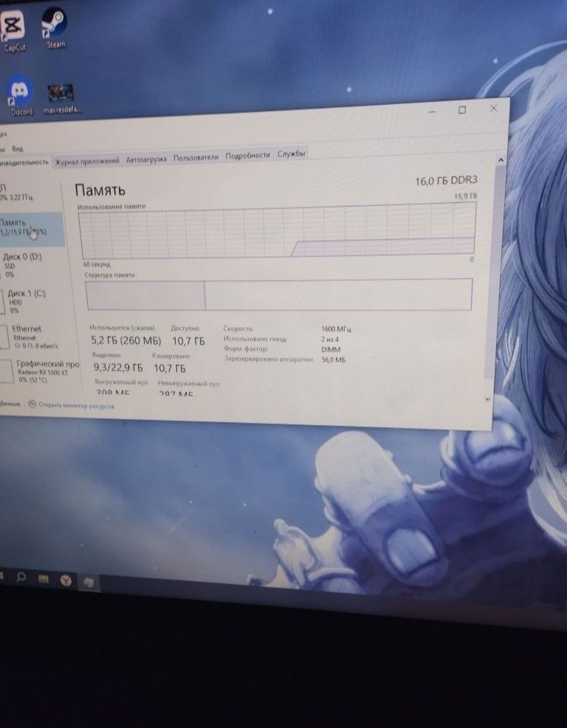Click the resource monitor icon next to the link

click(32, 404)
